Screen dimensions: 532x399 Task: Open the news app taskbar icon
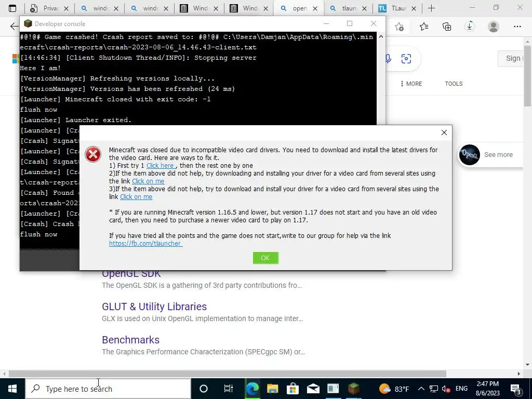click(333, 389)
